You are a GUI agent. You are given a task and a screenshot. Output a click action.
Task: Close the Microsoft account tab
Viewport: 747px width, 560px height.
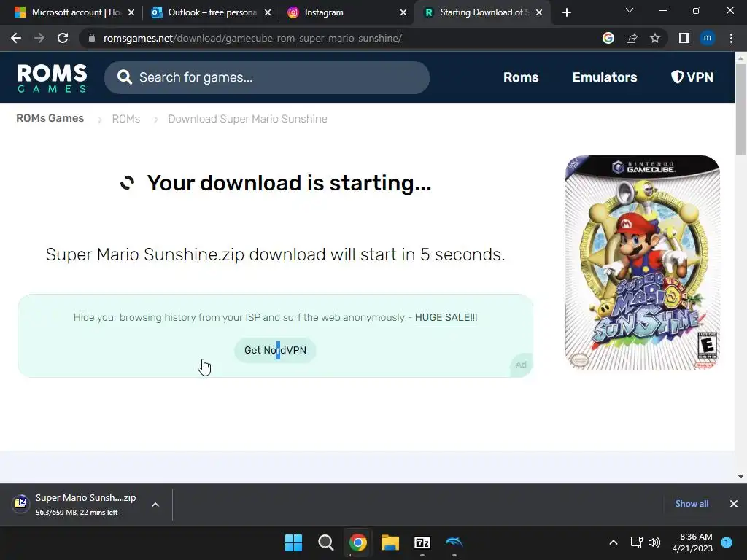pos(131,12)
